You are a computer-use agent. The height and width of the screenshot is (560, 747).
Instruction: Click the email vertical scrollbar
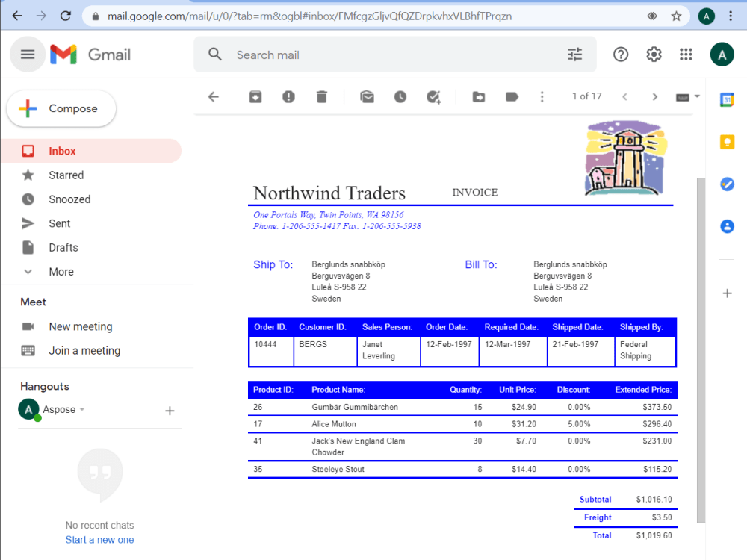tap(701, 350)
